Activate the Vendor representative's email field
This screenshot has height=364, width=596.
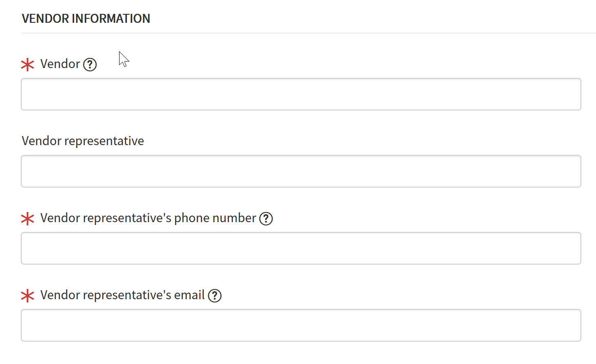point(301,325)
